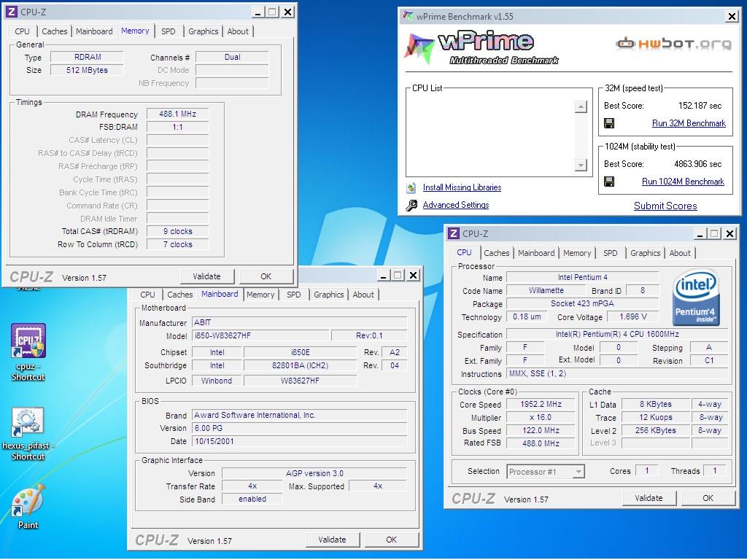
Task: Open SPD tab in the Mainboard window
Action: [293, 295]
